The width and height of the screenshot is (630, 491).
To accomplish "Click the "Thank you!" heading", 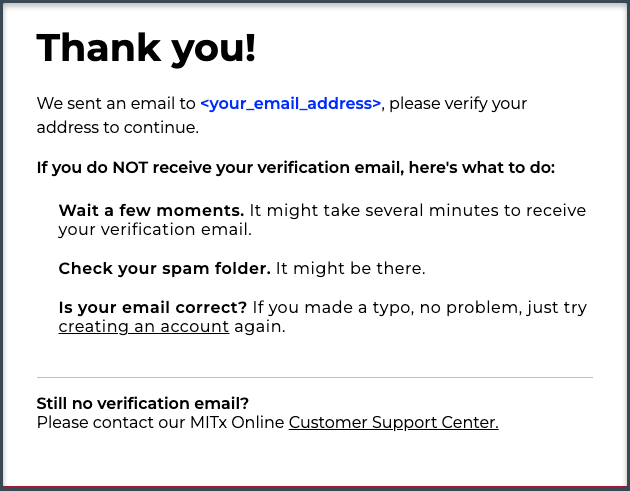I will tap(146, 48).
